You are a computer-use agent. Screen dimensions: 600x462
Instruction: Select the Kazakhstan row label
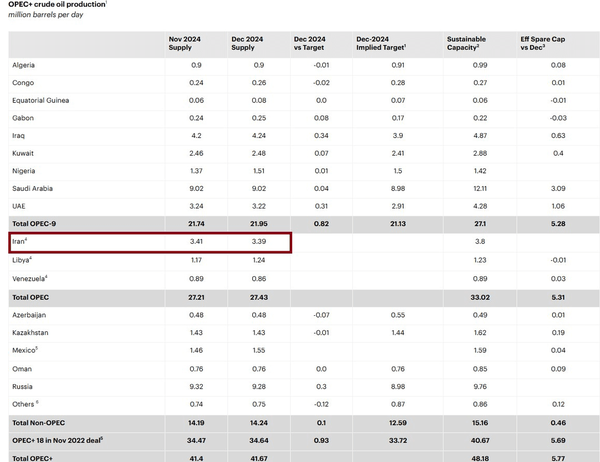(x=30, y=332)
